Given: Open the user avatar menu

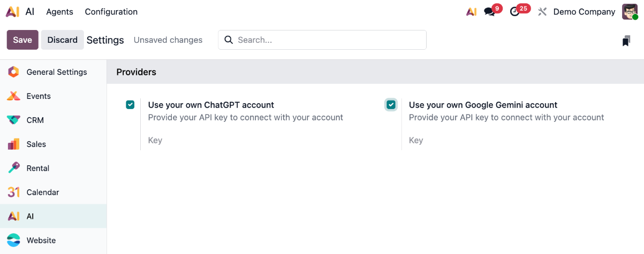Looking at the screenshot, I should [630, 12].
